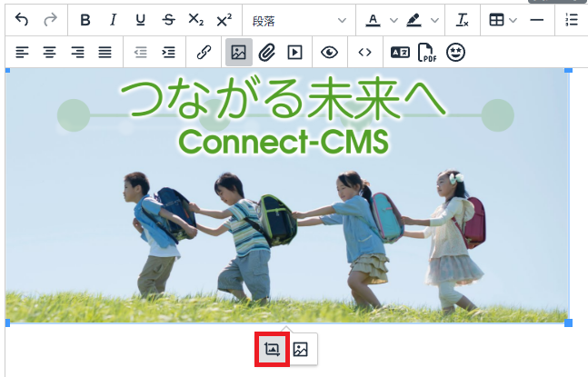Apply the current text color

pos(373,20)
